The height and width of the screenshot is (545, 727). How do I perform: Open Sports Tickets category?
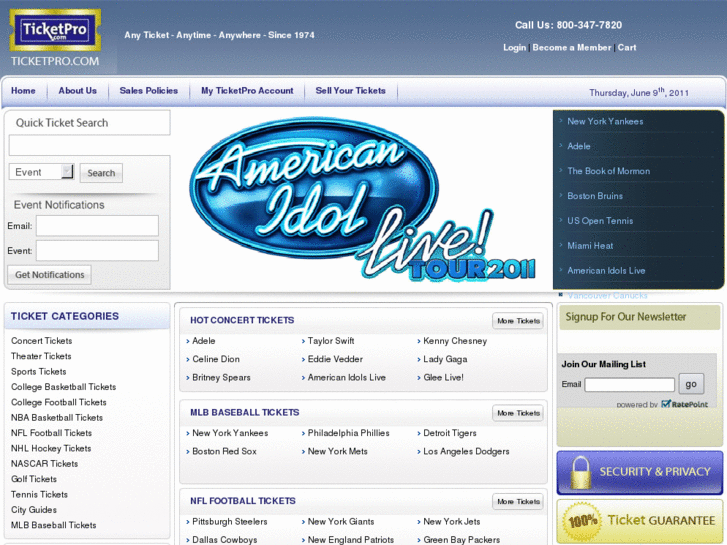(38, 372)
